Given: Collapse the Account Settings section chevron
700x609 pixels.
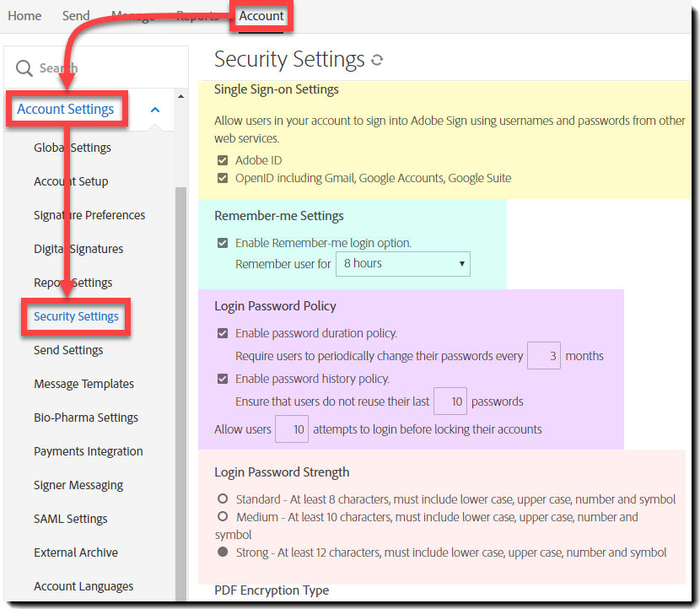Looking at the screenshot, I should (x=155, y=110).
